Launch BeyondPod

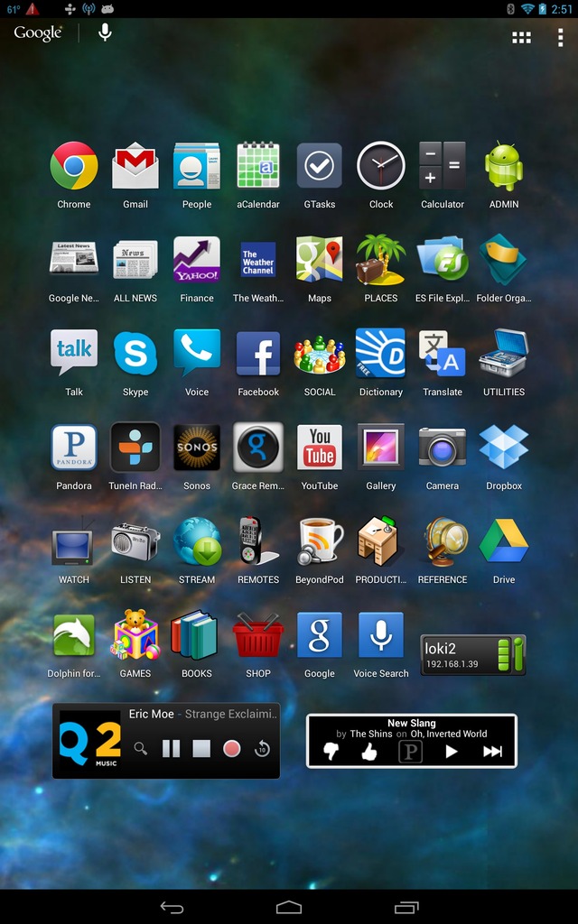point(319,541)
